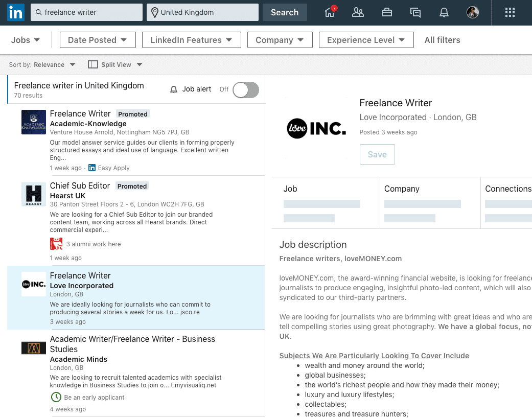Viewport: 532px width, 418px height.
Task: Click the Easy Apply label text
Action: pos(113,168)
